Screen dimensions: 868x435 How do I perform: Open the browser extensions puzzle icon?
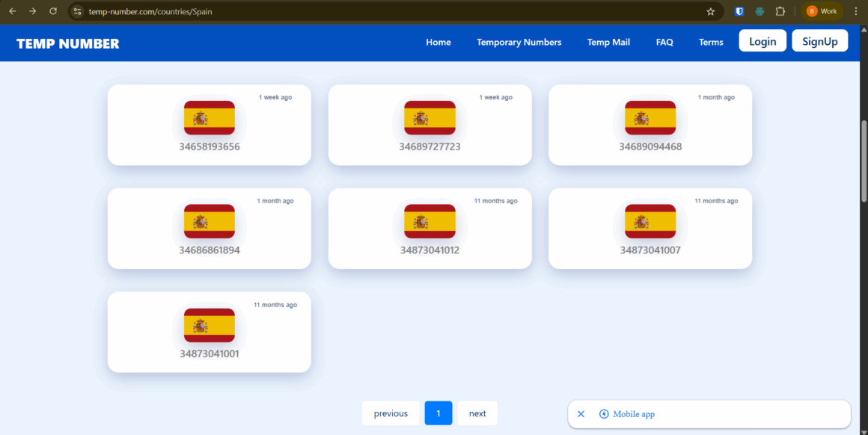click(x=780, y=11)
